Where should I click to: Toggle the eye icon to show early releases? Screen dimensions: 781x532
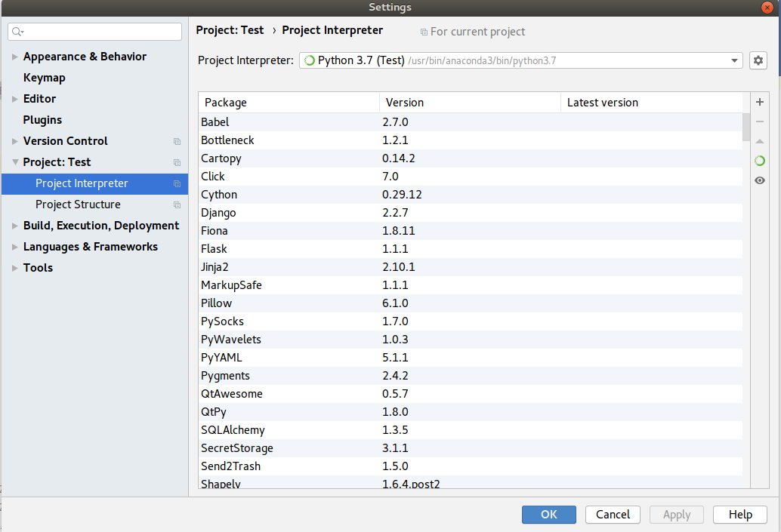pos(759,180)
